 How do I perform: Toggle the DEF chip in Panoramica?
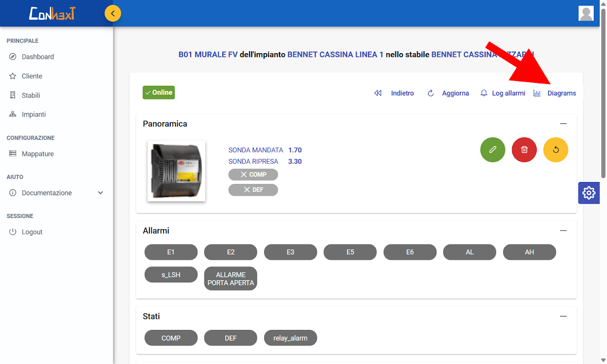[x=253, y=190]
